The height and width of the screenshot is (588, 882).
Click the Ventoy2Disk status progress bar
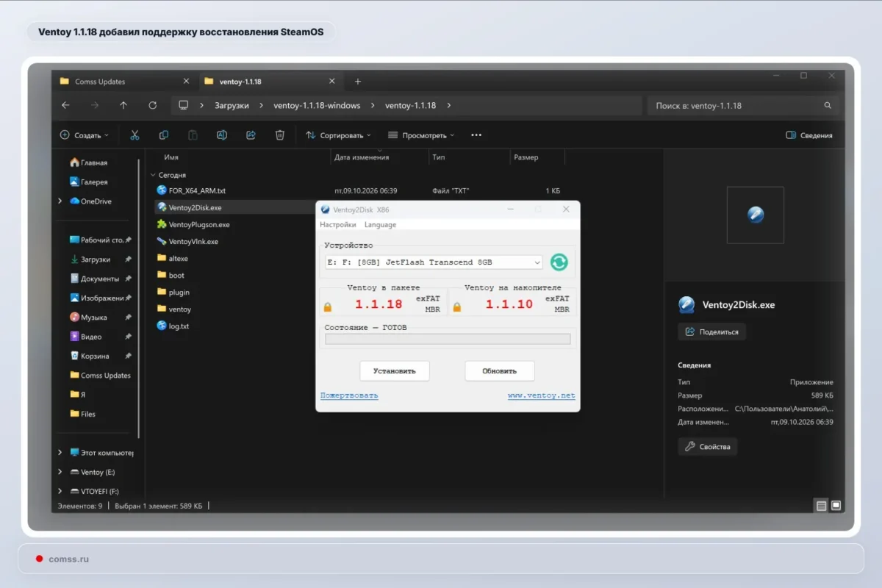[448, 339]
